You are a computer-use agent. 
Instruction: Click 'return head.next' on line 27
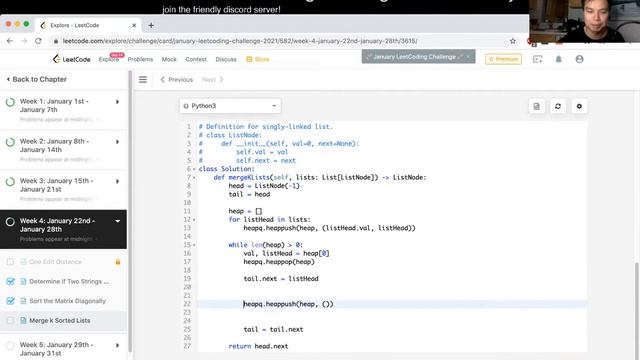(258, 346)
